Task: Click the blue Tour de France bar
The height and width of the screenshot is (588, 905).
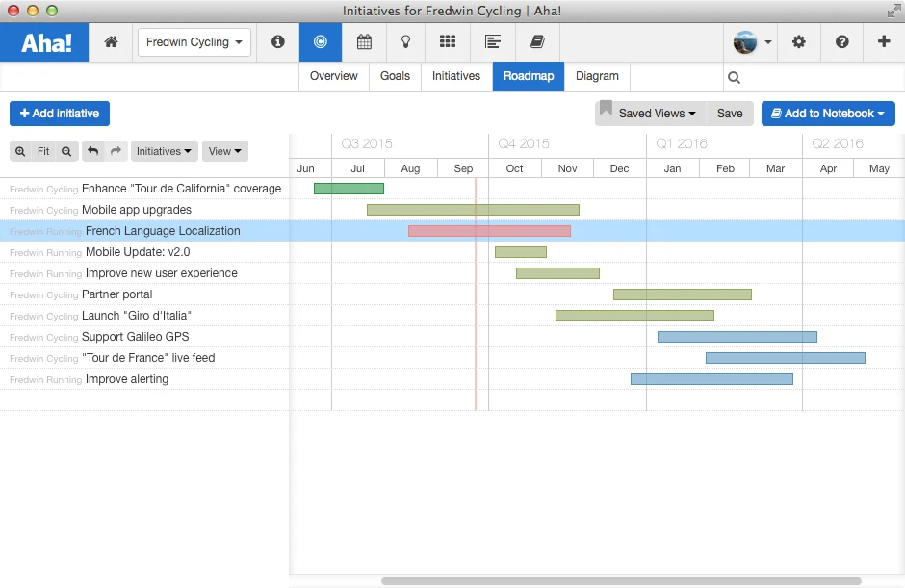Action: pos(785,358)
